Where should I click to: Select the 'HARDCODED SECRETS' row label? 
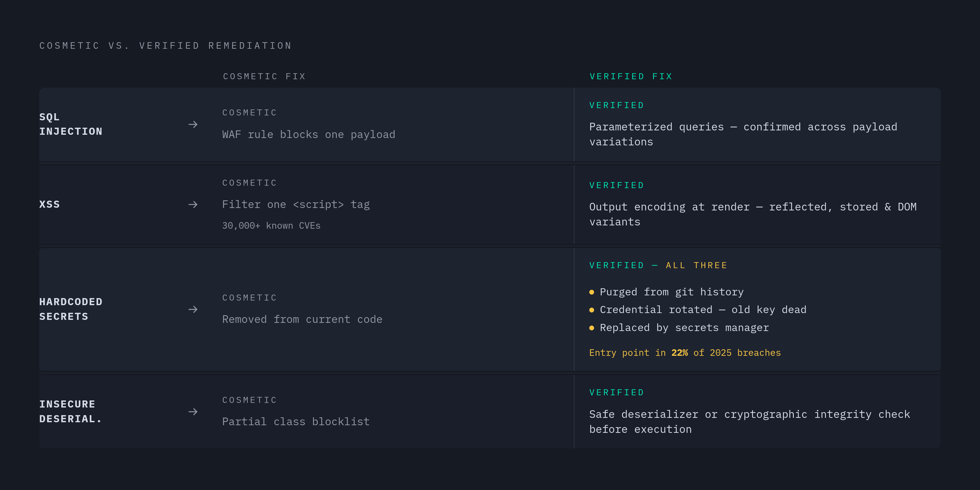point(71,309)
